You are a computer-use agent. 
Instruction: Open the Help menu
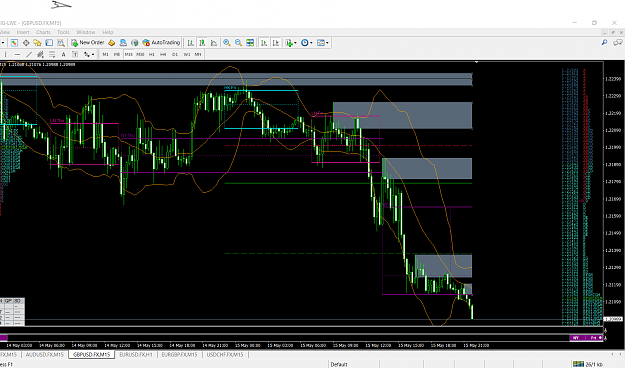point(108,32)
